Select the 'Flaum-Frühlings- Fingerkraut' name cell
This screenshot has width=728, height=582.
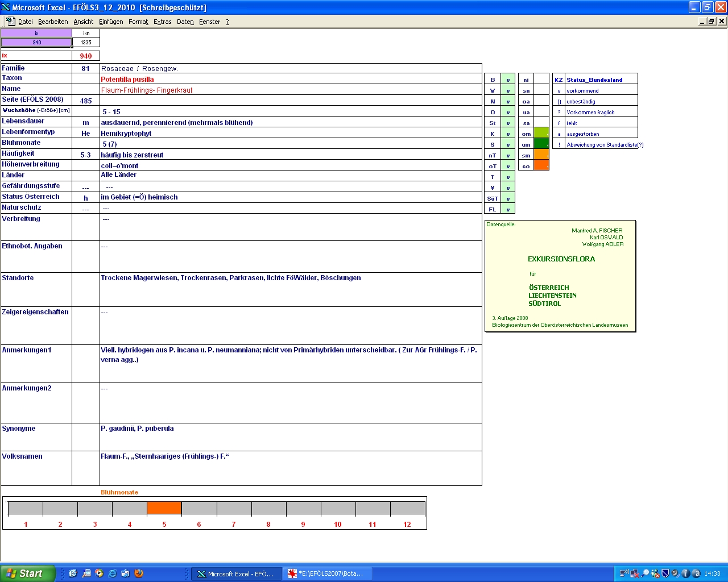point(291,90)
